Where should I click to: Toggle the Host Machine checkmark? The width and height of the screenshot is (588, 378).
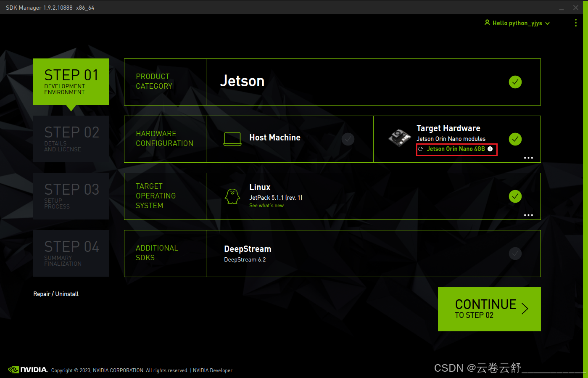(x=348, y=139)
